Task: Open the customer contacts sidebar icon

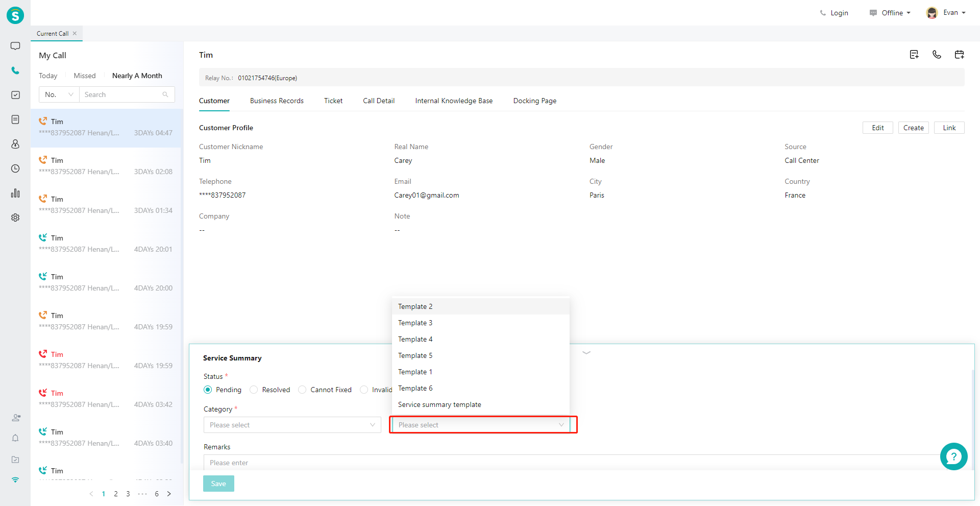Action: (x=15, y=144)
